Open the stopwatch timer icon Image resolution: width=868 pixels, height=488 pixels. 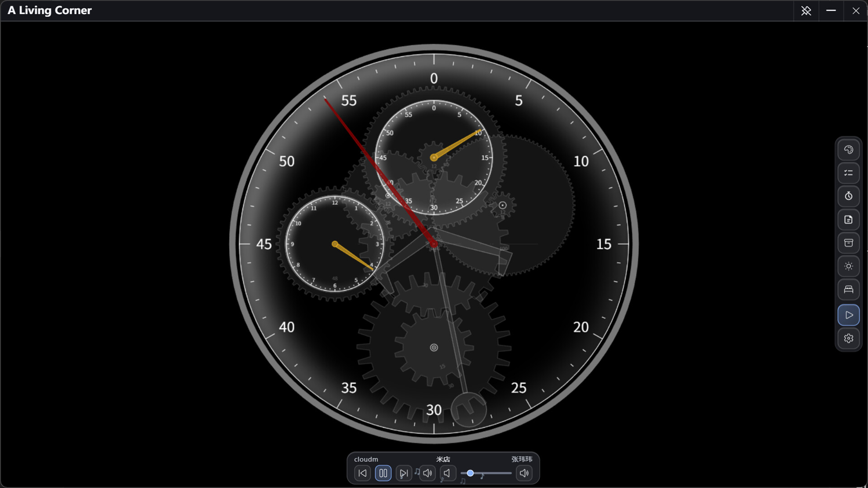849,196
